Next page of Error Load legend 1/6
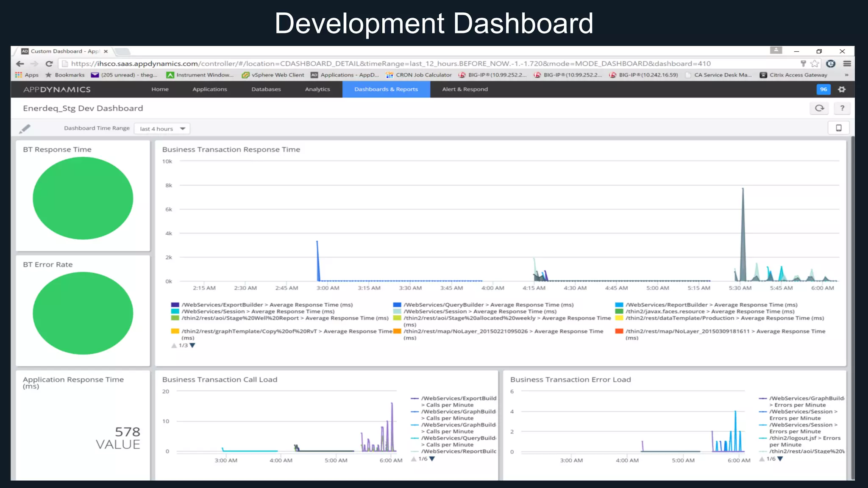This screenshot has height=488, width=868. coord(780,459)
